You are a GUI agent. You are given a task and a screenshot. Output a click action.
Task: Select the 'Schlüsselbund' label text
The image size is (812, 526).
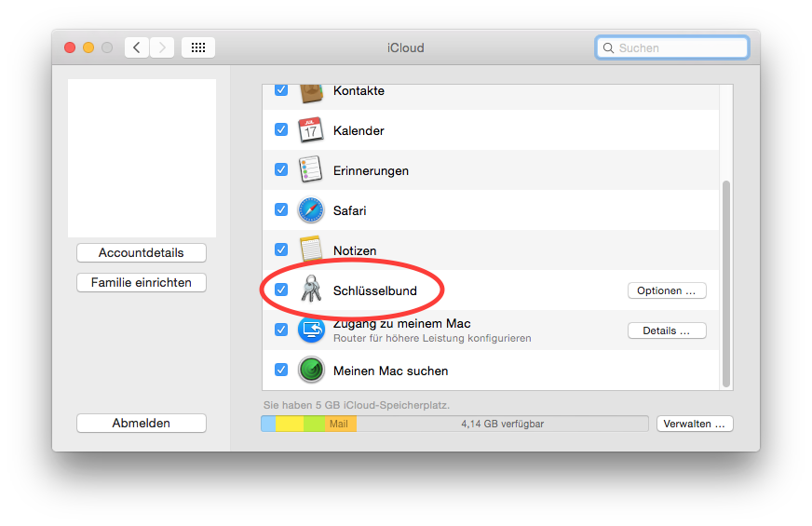pyautogui.click(x=375, y=290)
